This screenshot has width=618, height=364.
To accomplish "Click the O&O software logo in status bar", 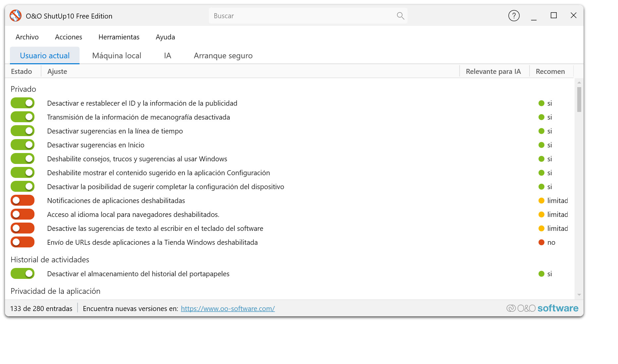I will [x=542, y=308].
